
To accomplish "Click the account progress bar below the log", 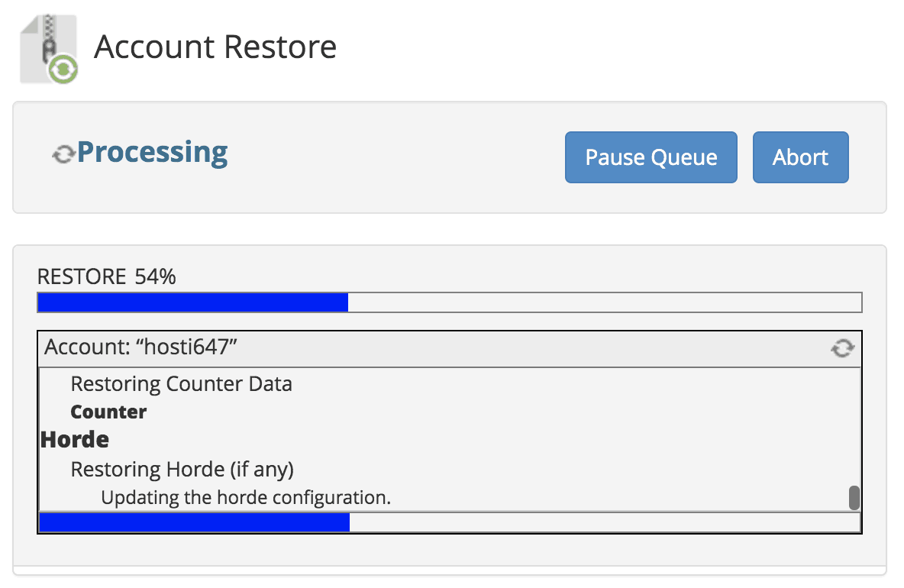I will coord(449,522).
